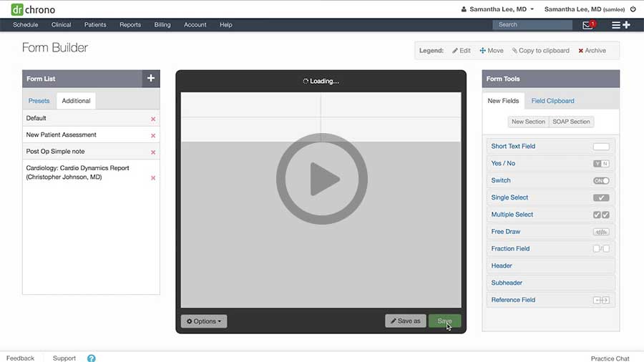Screen dimensions: 644x362
Task: Click the Support link
Action: pyautogui.click(x=64, y=358)
